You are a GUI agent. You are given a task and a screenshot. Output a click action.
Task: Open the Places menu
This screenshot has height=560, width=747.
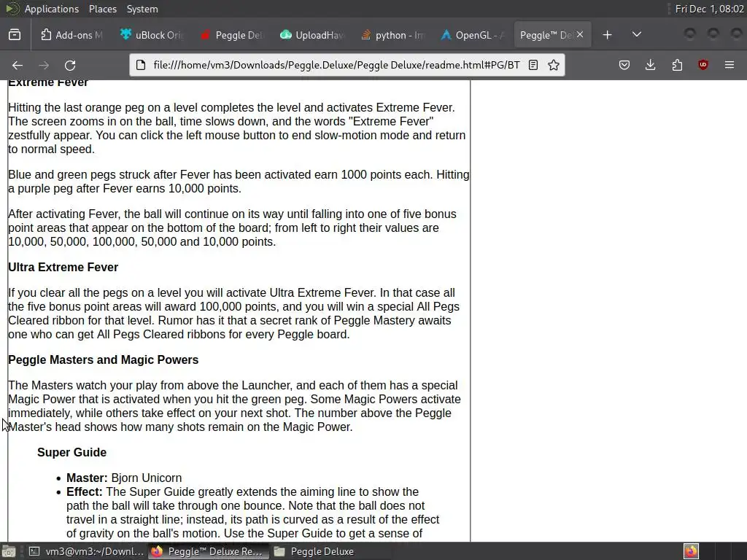coord(102,9)
